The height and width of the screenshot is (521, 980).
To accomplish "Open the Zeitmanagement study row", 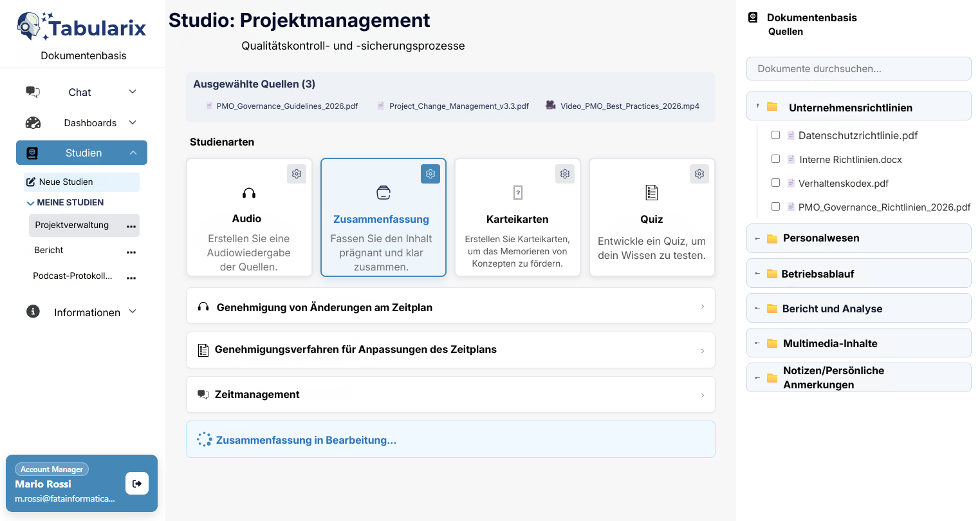I will [x=450, y=395].
